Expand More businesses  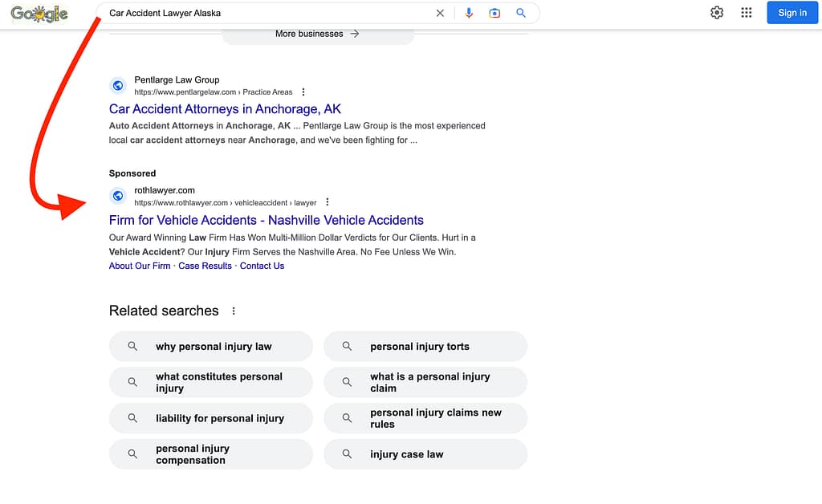[318, 34]
